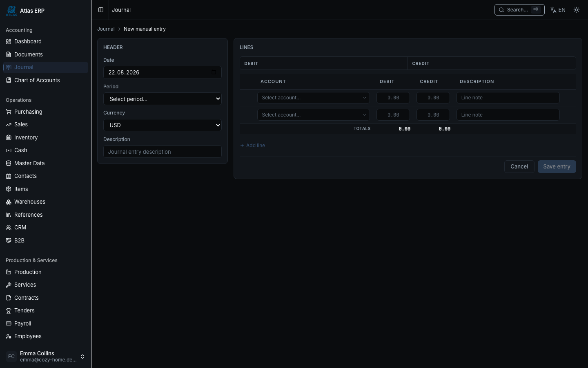The height and width of the screenshot is (368, 588).
Task: Click the References library icon
Action: pyautogui.click(x=9, y=215)
